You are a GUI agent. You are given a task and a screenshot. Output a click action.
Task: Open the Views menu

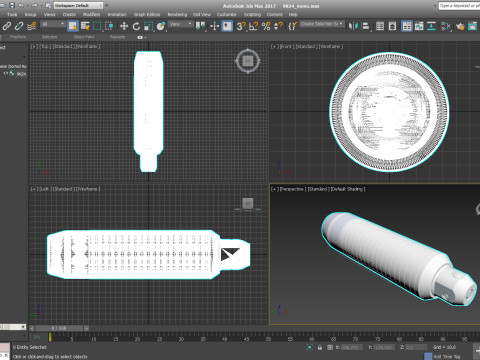tap(49, 15)
